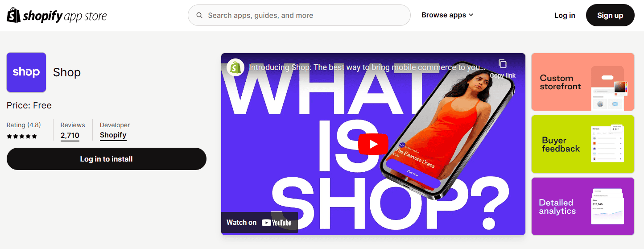Expand the Browse apps dropdown
This screenshot has height=249, width=644.
point(447,15)
